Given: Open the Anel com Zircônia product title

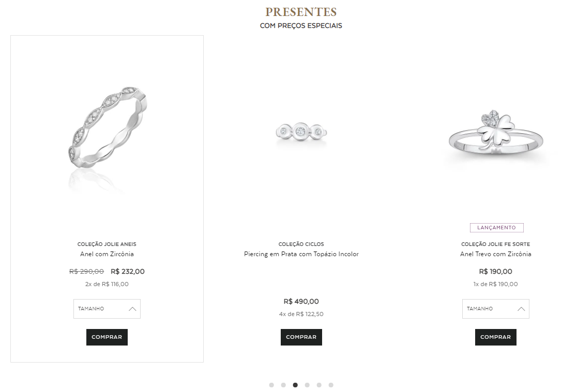Looking at the screenshot, I should [107, 254].
